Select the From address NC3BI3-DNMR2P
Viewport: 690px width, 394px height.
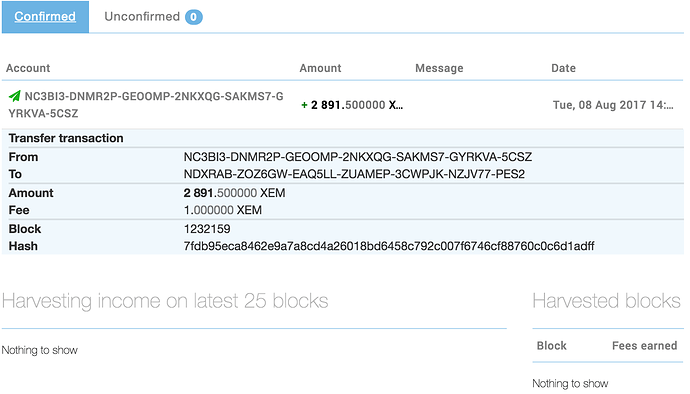click(358, 157)
